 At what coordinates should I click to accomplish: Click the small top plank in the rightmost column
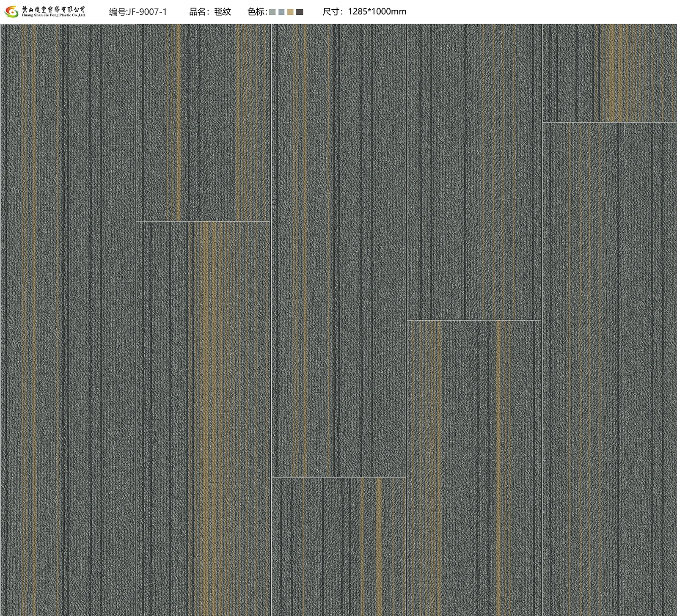609,73
